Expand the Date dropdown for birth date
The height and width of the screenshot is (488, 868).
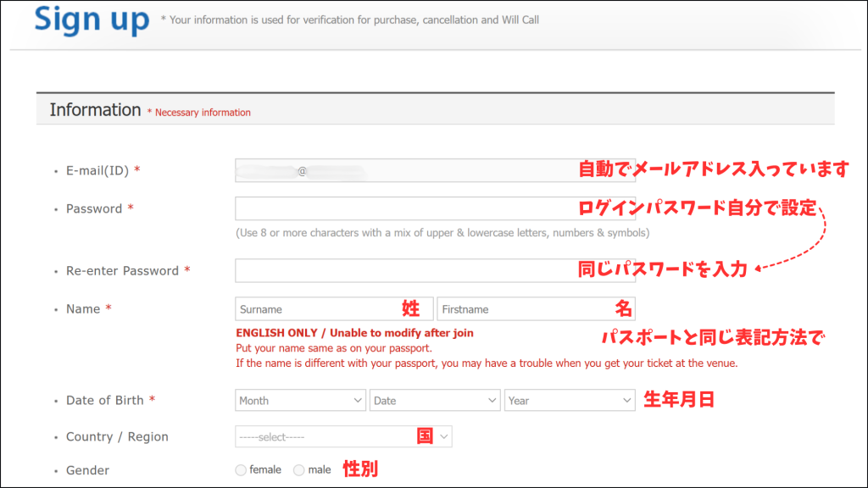(x=435, y=401)
